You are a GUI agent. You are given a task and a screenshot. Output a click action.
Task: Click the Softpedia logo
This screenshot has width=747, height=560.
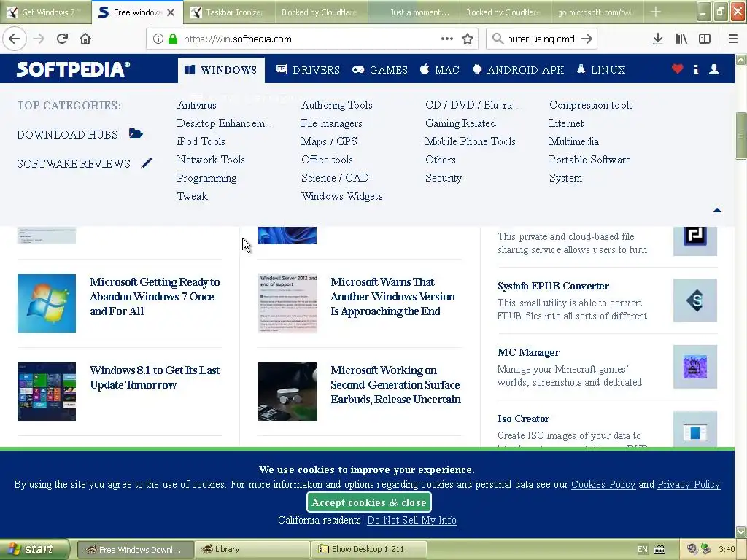point(74,69)
